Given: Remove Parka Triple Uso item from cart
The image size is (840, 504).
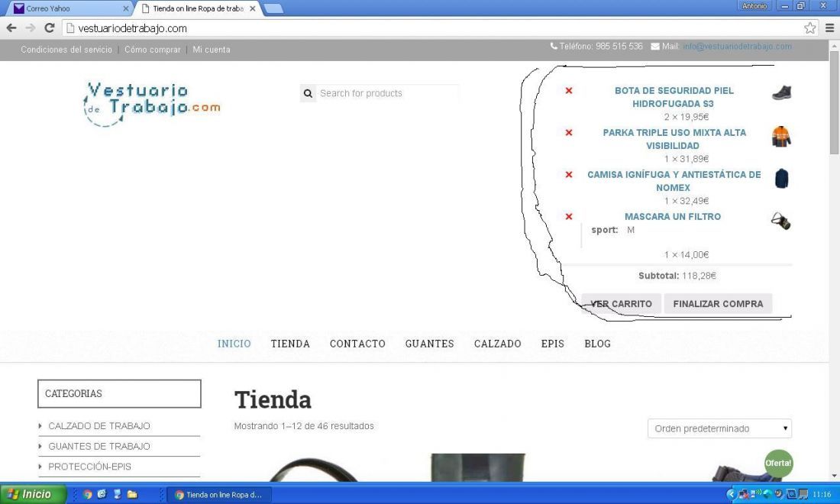Looking at the screenshot, I should point(569,132).
